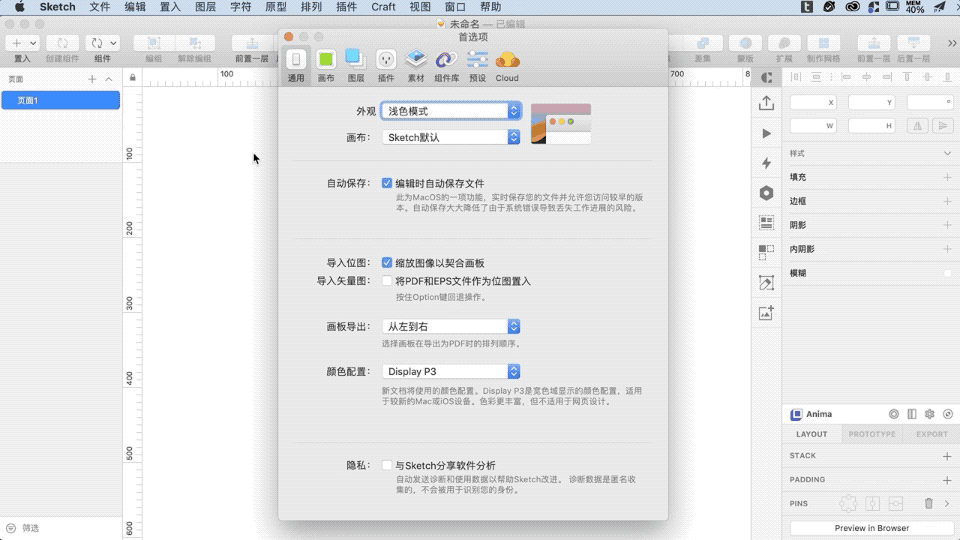Click the 扩展 toolbar icon
This screenshot has width=960, height=540.
(784, 43)
